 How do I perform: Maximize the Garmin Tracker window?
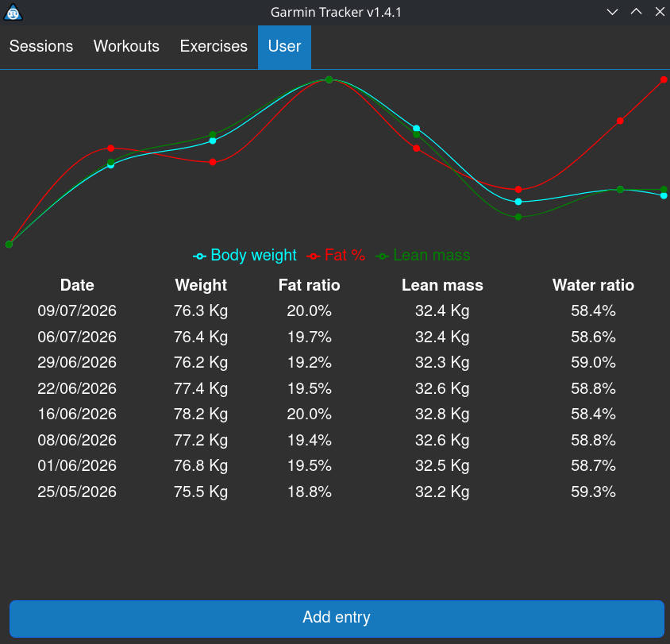pyautogui.click(x=636, y=12)
